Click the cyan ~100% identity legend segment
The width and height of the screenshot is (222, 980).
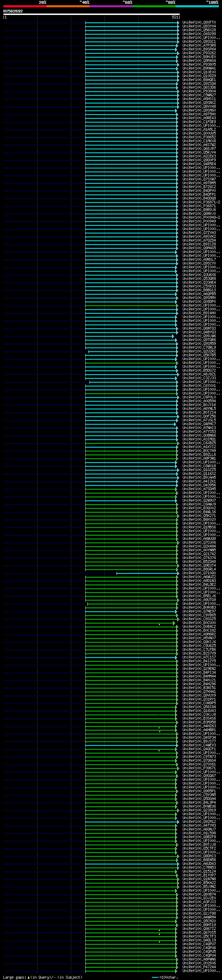197,6
